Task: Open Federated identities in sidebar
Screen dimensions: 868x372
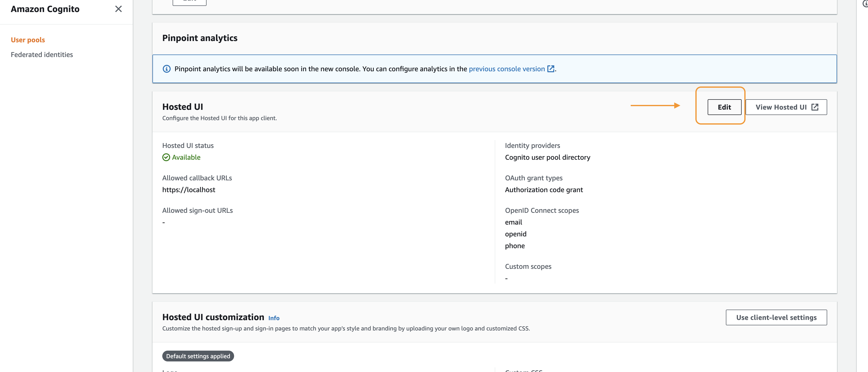Action: coord(42,55)
